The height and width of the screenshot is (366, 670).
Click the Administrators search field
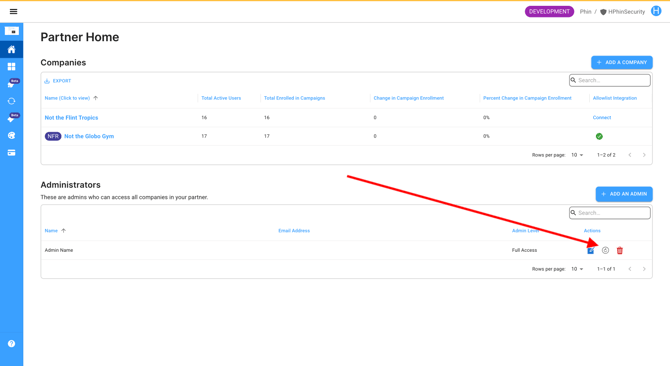[x=610, y=213]
